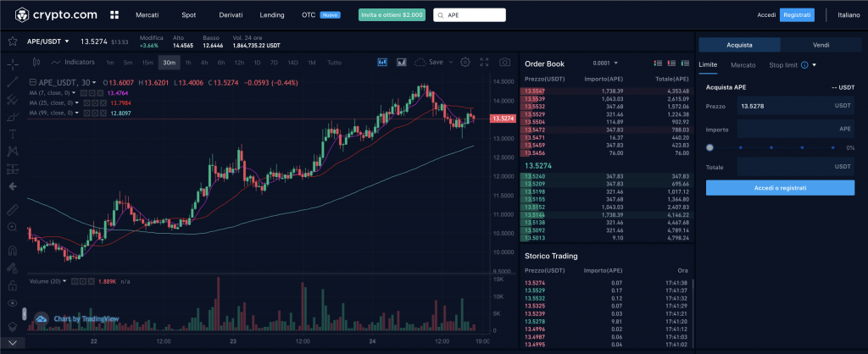Open order book precision 0.0001 dropdown

[x=605, y=63]
